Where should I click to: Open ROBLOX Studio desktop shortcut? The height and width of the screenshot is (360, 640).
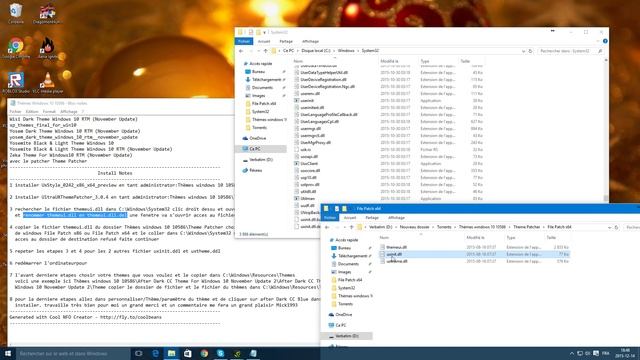point(16,83)
